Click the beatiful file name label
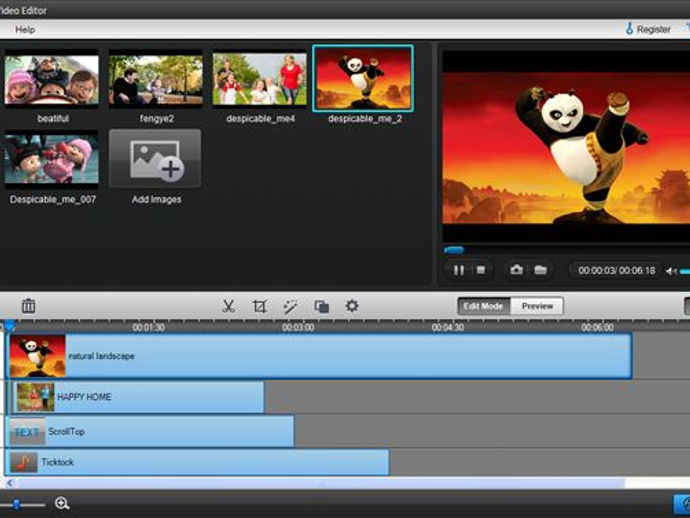The width and height of the screenshot is (690, 518). 53,119
